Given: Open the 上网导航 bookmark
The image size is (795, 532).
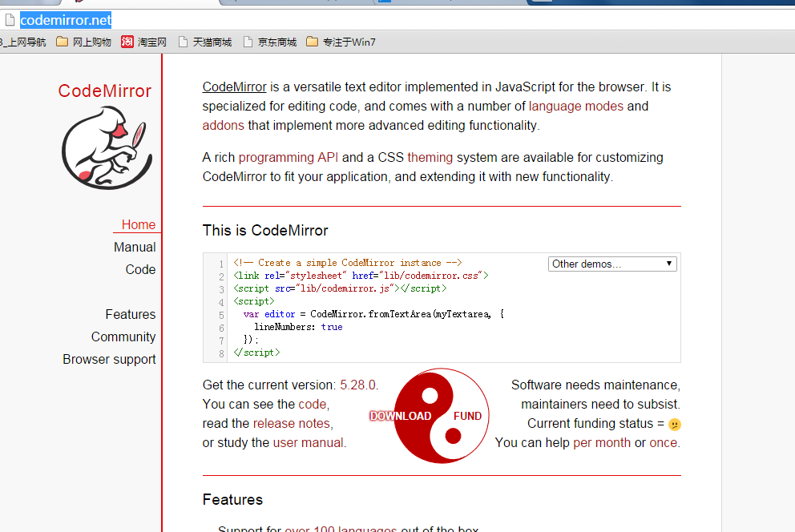Looking at the screenshot, I should (x=22, y=42).
